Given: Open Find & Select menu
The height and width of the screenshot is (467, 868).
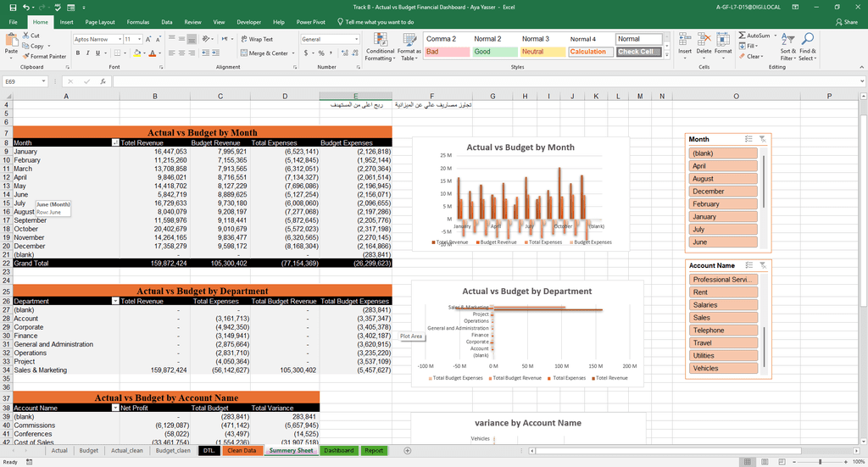Looking at the screenshot, I should coord(807,47).
